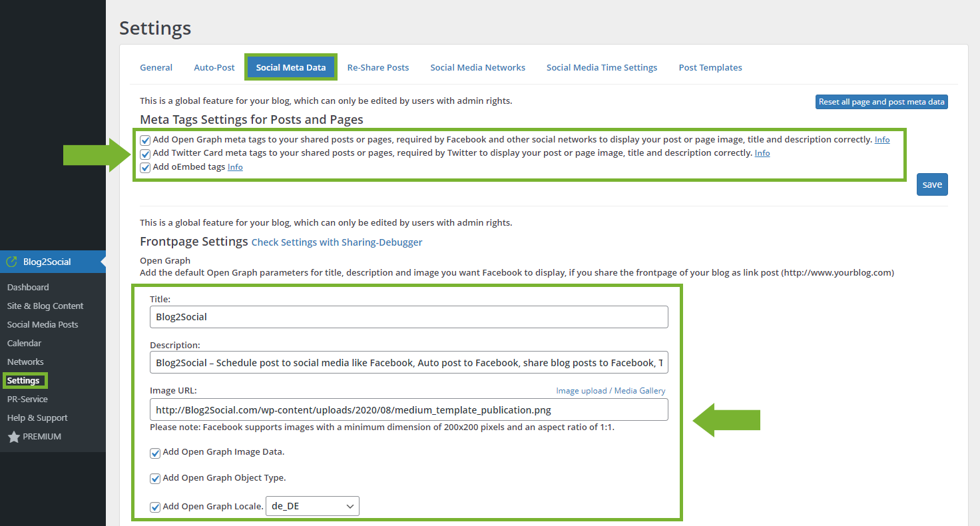Open the Social Media Time Settings tab

(602, 67)
